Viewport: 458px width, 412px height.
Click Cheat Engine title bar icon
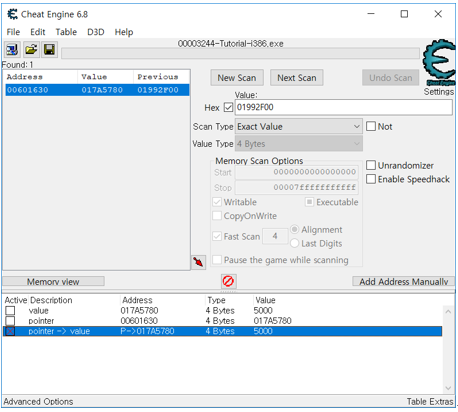(x=12, y=14)
